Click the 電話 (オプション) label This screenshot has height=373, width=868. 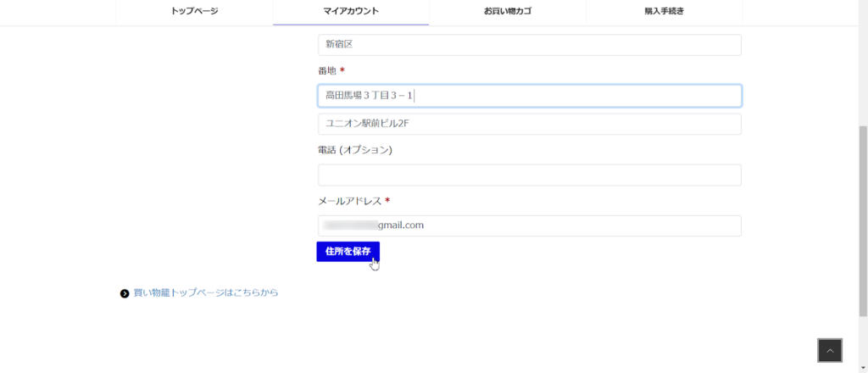coord(354,150)
